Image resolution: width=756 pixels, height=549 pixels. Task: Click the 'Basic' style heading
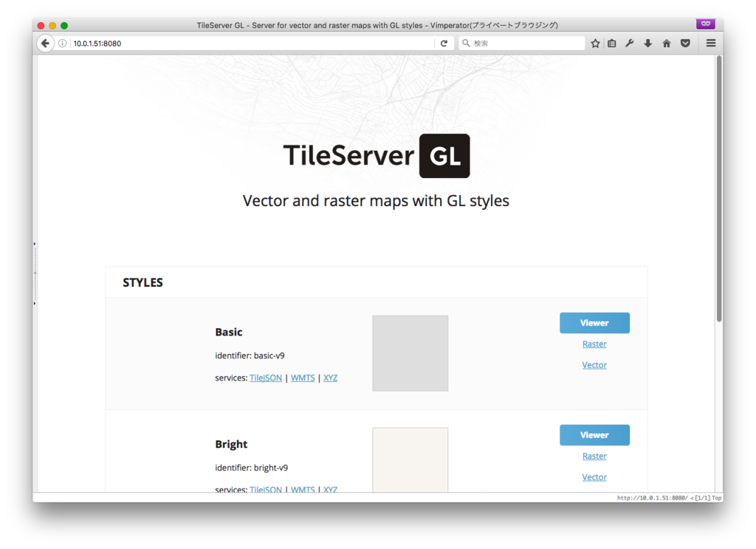[229, 332]
